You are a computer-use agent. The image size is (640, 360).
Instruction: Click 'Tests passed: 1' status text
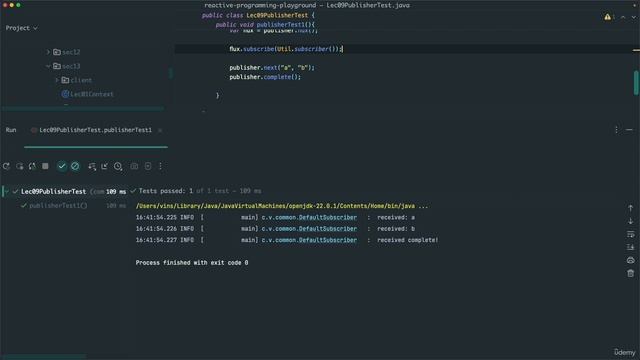pyautogui.click(x=165, y=191)
